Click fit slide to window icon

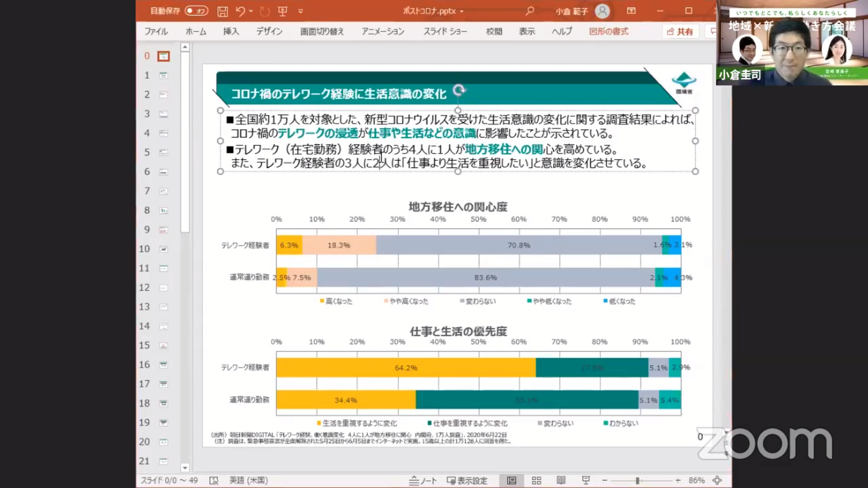(x=717, y=480)
